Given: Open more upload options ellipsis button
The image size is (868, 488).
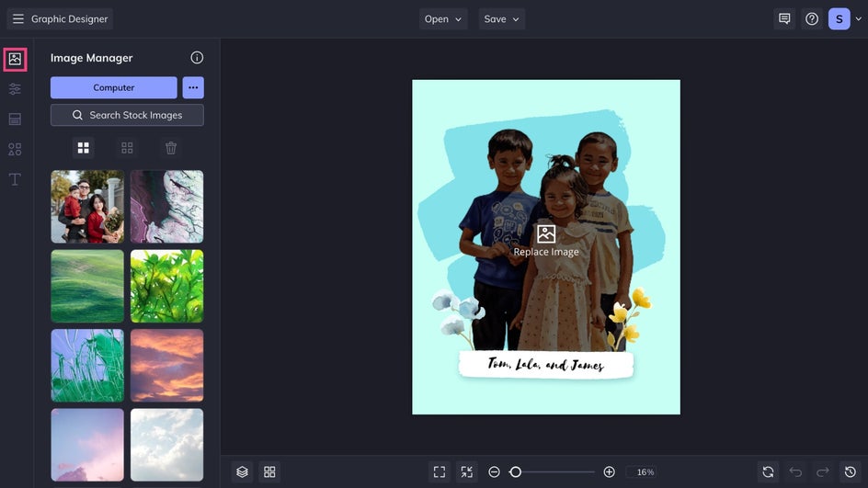Looking at the screenshot, I should click(x=193, y=87).
